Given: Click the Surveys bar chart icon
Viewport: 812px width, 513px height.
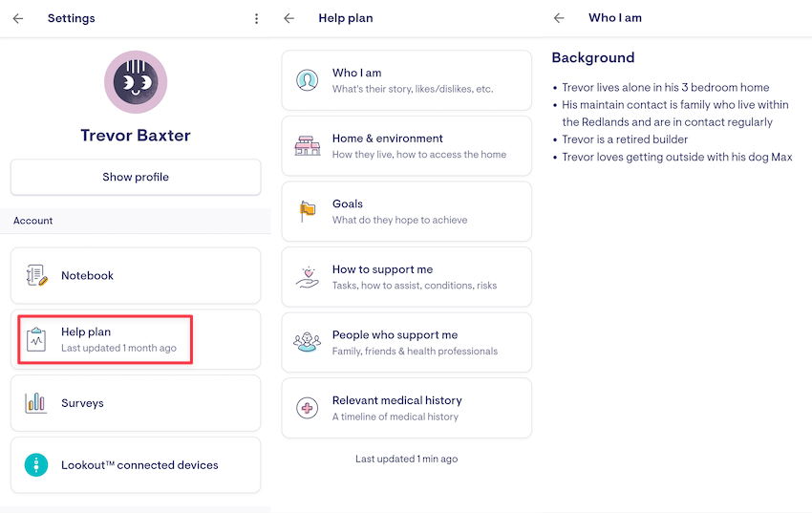Looking at the screenshot, I should [36, 403].
